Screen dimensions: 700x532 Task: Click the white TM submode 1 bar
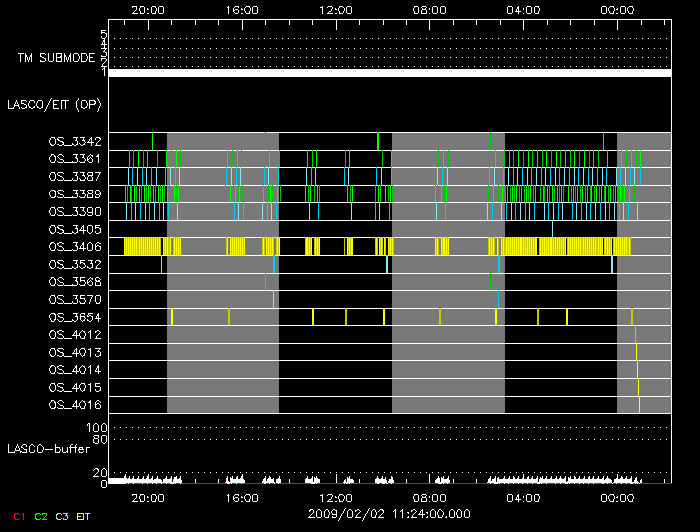point(389,73)
